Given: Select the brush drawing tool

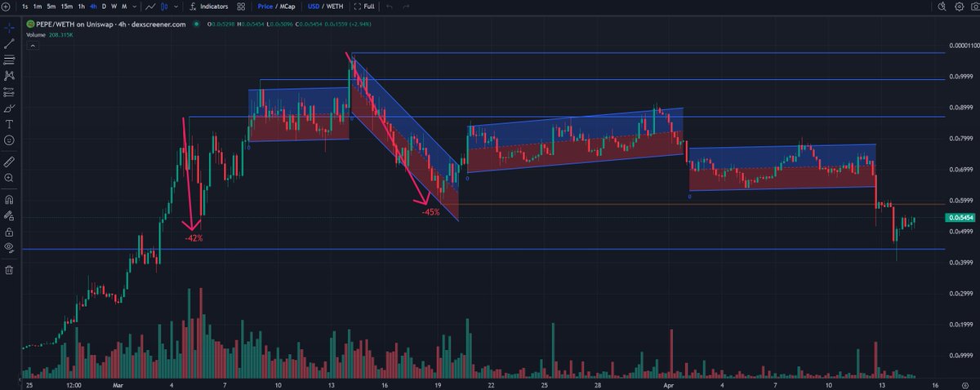Looking at the screenshot, I should click(9, 109).
